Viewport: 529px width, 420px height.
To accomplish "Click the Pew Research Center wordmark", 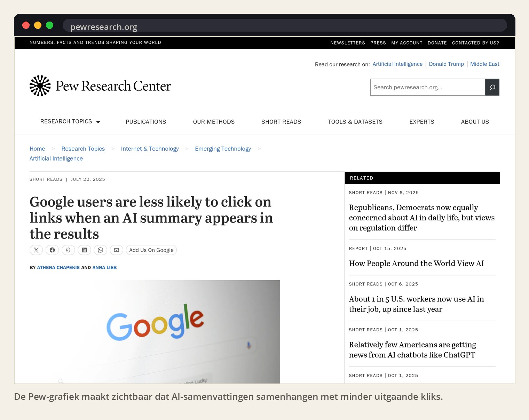I will [x=113, y=86].
